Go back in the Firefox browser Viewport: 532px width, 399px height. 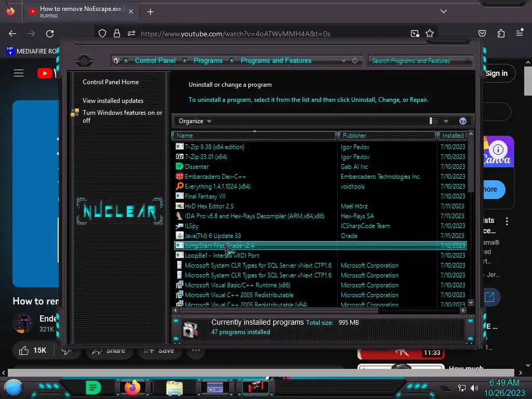pos(12,34)
